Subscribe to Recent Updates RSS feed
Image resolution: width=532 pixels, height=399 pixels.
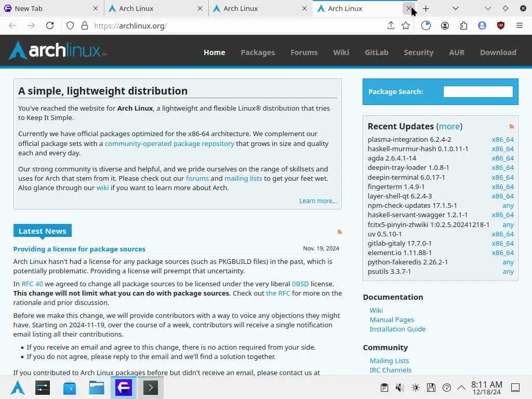click(511, 127)
